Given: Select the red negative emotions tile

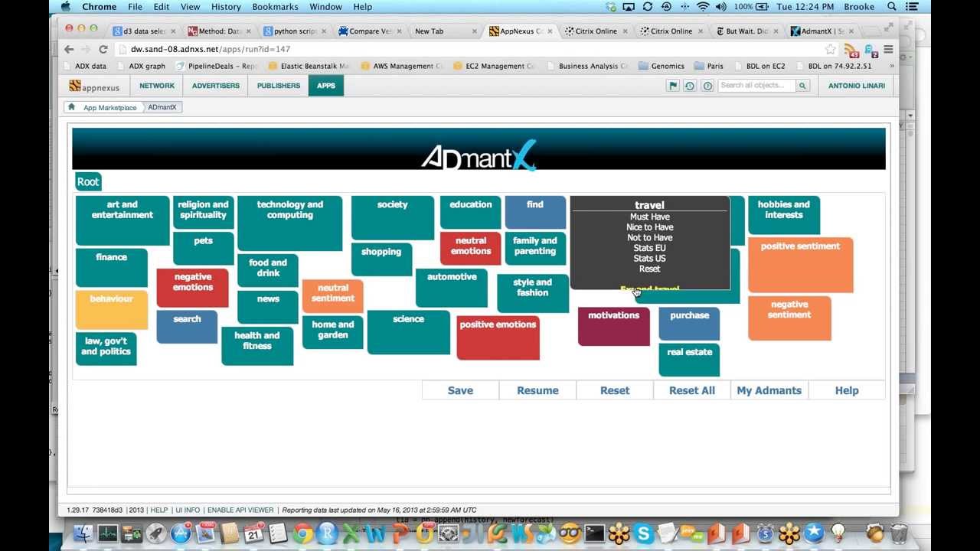Looking at the screenshot, I should coord(192,287).
